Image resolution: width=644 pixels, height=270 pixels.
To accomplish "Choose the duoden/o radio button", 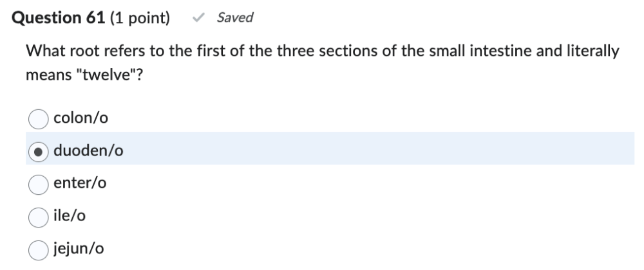I will (38, 152).
